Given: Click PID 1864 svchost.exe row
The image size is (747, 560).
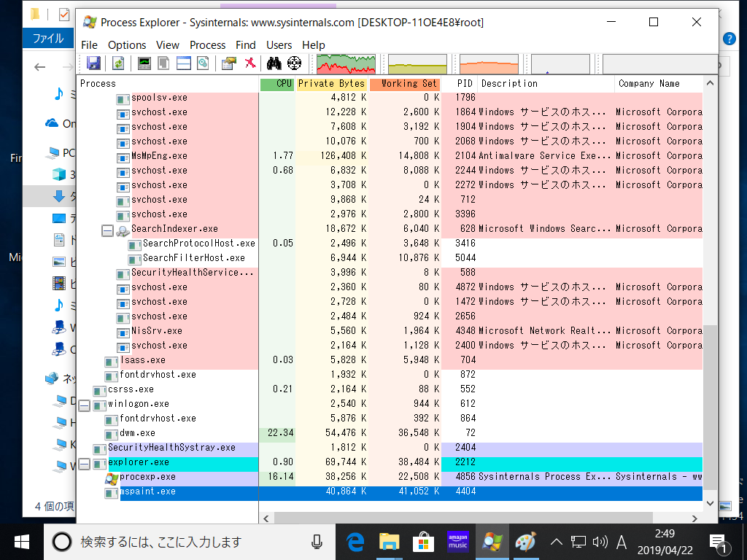Looking at the screenshot, I should pos(390,112).
